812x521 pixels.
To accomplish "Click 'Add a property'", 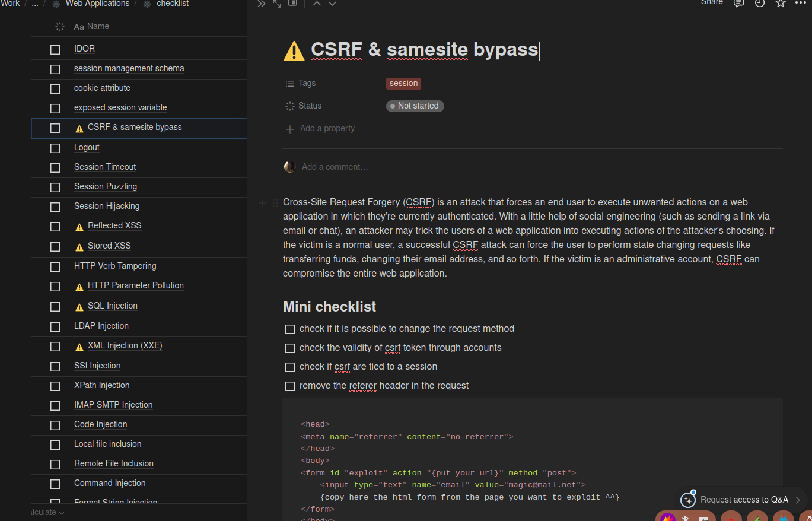I will 327,129.
